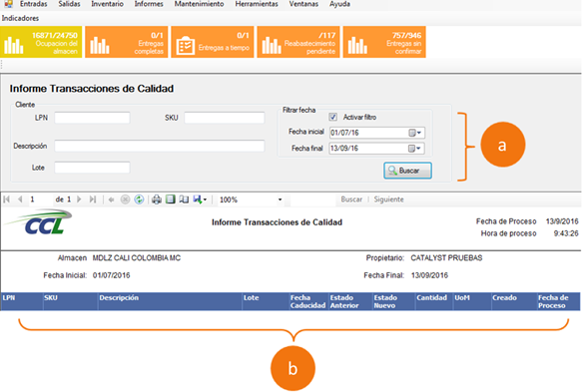Click the Estado Nuevo column header
Viewport: 585px width, 392px height.
click(x=394, y=301)
